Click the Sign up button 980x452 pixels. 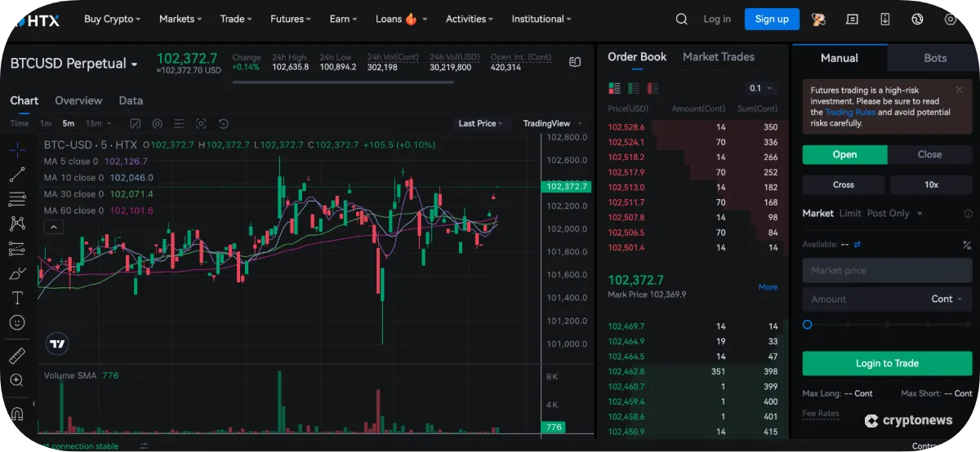[772, 19]
